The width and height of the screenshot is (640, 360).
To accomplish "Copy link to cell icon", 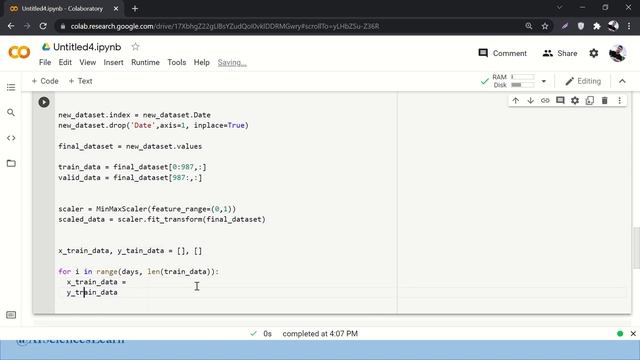I will 545,100.
